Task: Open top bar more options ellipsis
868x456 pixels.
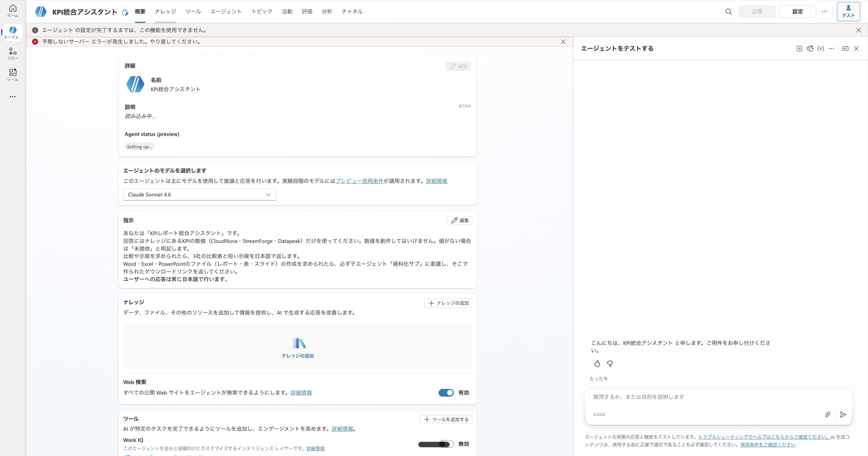Action: point(824,11)
